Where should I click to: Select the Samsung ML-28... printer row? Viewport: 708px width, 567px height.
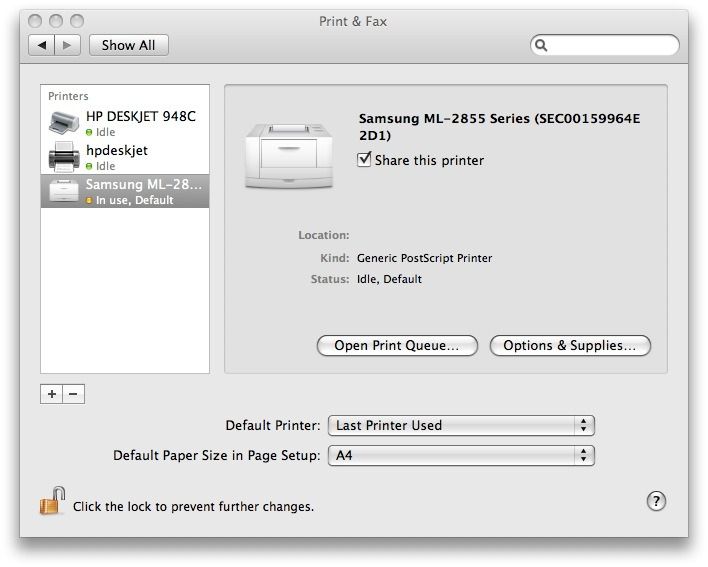[125, 191]
